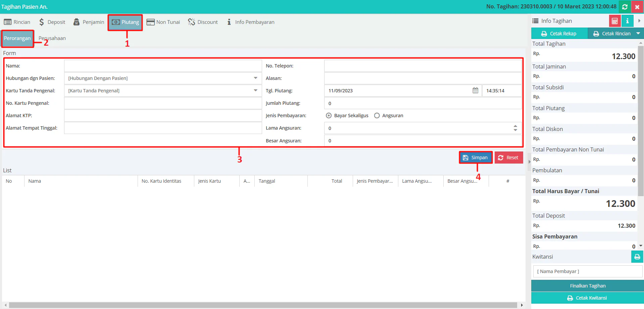The image size is (644, 309).
Task: Click the Cetak Rincian button
Action: point(612,34)
